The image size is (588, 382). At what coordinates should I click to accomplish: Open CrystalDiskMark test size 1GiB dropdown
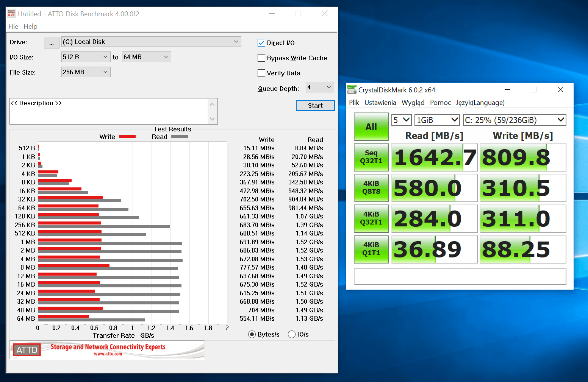(x=437, y=120)
